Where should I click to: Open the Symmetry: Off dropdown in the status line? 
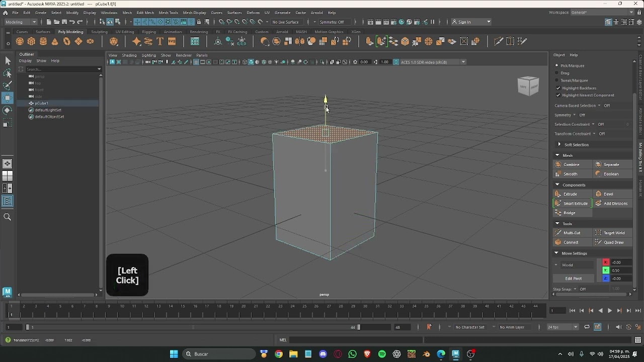[336, 22]
